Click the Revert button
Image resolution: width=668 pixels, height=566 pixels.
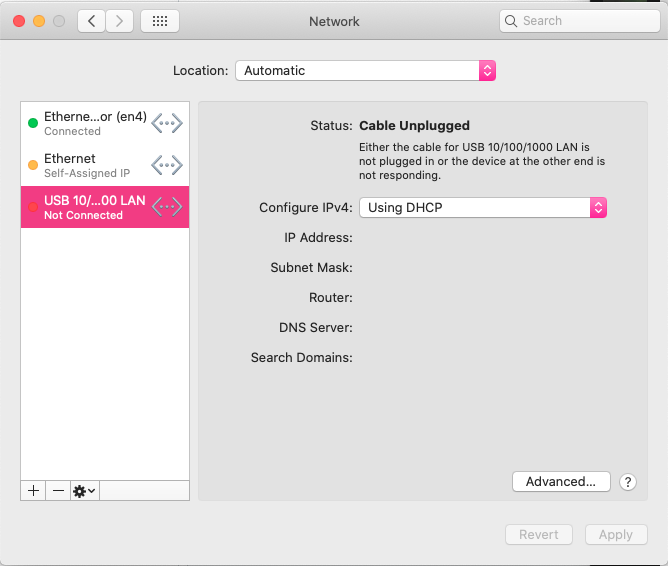tap(539, 534)
